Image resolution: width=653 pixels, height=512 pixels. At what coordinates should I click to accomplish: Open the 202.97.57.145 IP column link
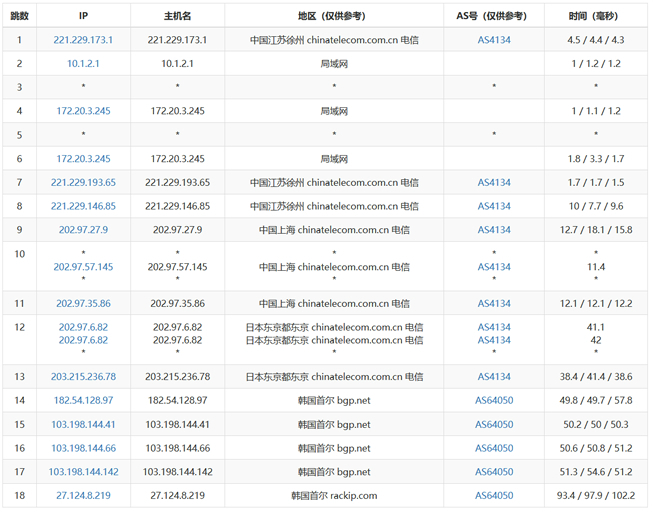click(x=83, y=267)
